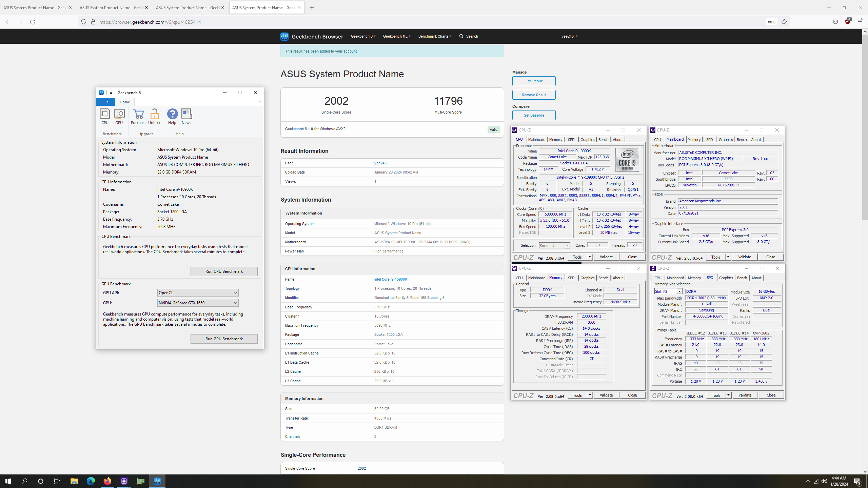
Task: Open the GPU API OpenCL dropdown
Action: pos(198,293)
